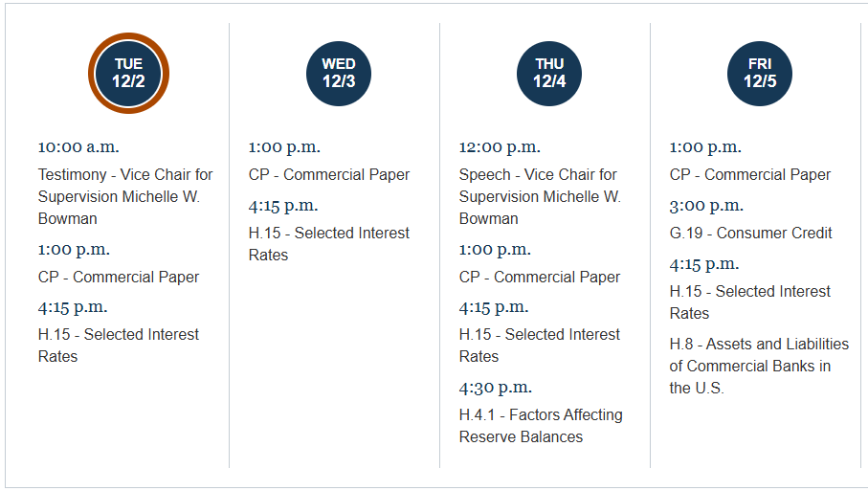Open Thursday's CP - Commercial Paper link
Image resolution: width=868 pixels, height=491 pixels.
[540, 277]
